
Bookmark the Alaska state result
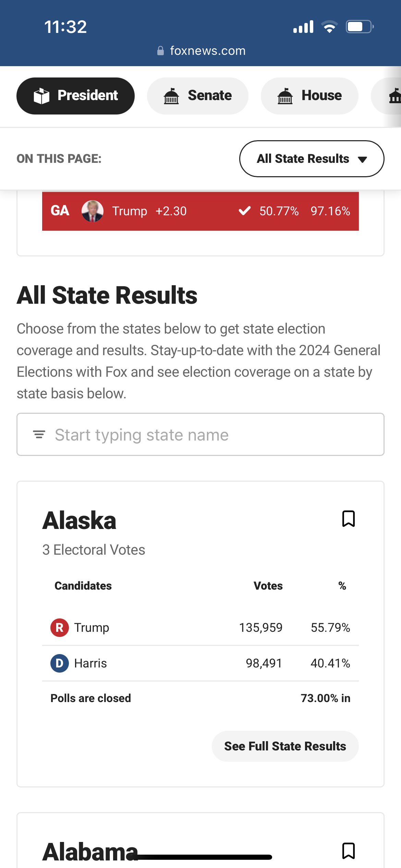point(348,519)
